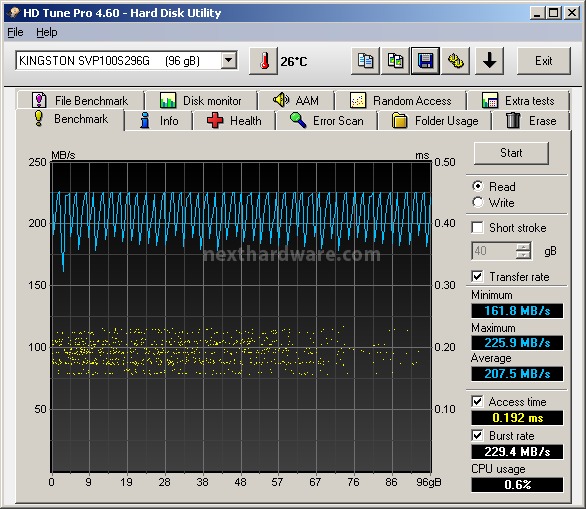Select the Write radio option
Screen dimensions: 586x509
(x=478, y=202)
